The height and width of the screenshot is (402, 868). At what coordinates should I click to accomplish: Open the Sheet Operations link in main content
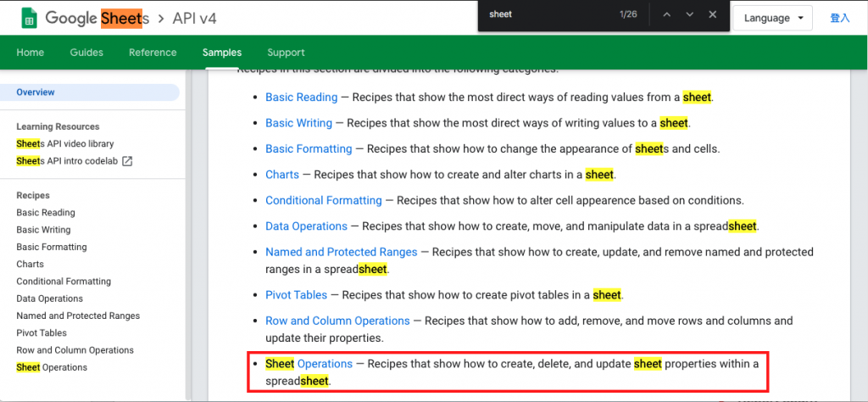pyautogui.click(x=309, y=364)
